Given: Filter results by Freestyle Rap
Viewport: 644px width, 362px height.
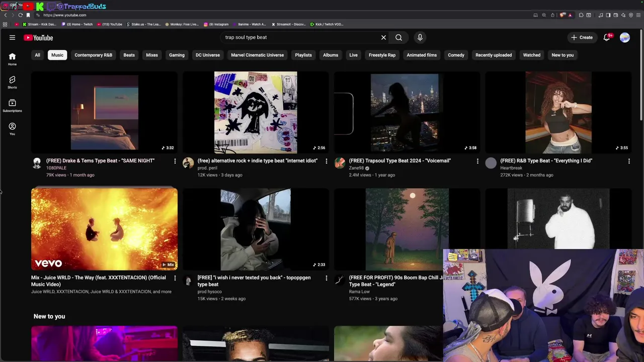Looking at the screenshot, I should (382, 55).
